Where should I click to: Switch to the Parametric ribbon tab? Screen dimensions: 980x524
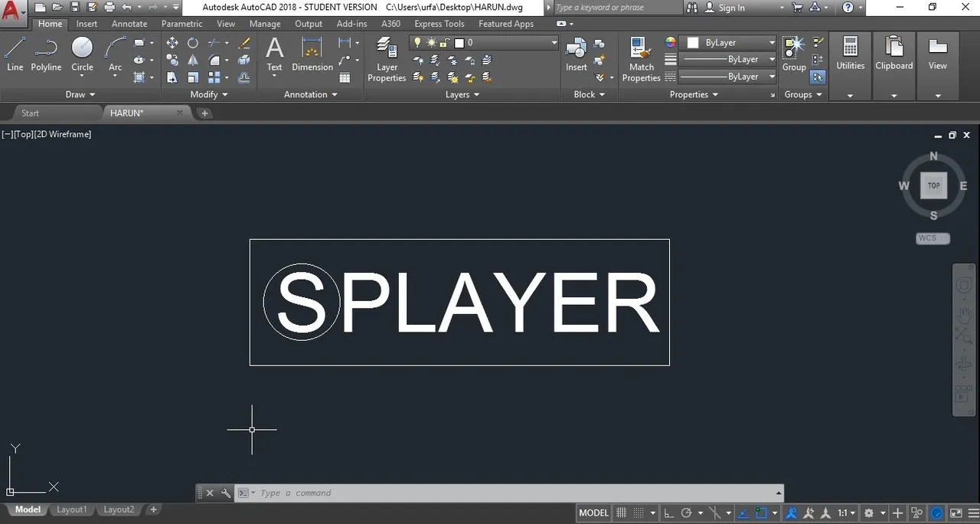(182, 24)
